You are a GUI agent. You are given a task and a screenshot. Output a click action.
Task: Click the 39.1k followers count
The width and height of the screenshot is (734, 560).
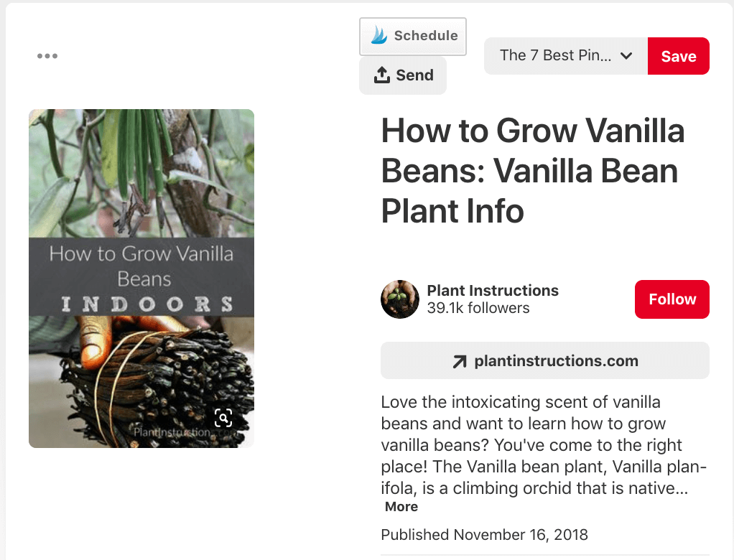tap(478, 309)
